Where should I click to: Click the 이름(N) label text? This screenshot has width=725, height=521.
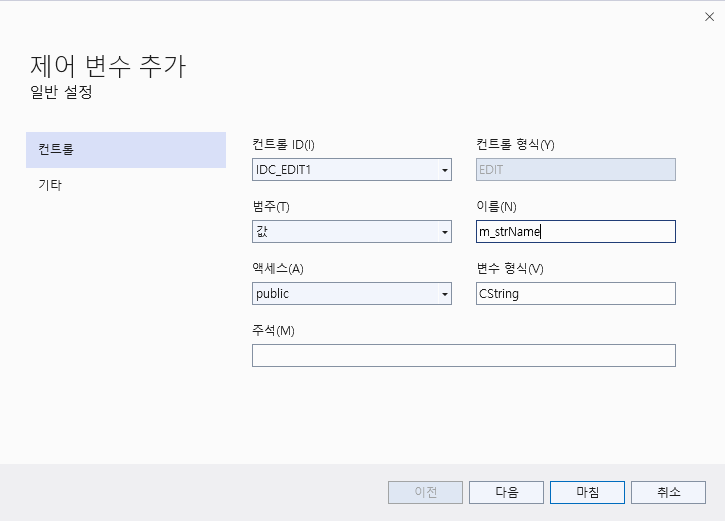pyautogui.click(x=497, y=206)
